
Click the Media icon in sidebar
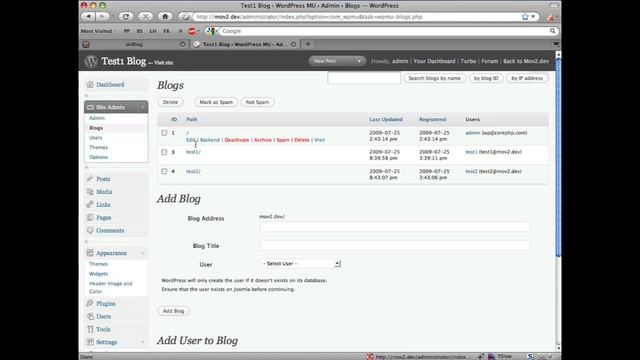[90, 192]
